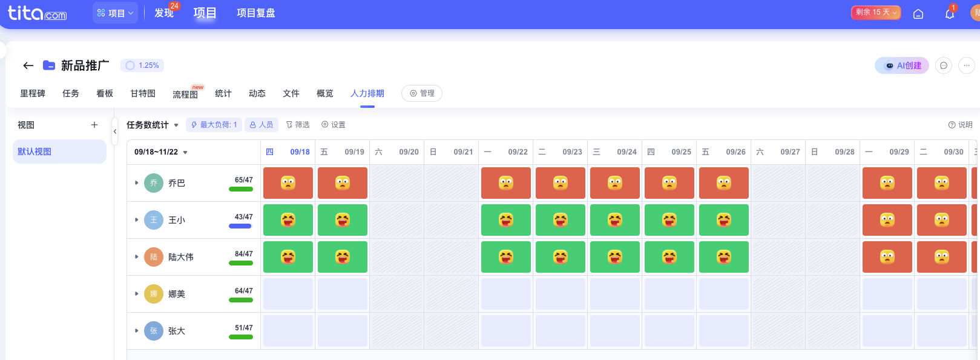Screen dimensions: 980x360
Task: Add a new view with plus icon
Action: 94,125
